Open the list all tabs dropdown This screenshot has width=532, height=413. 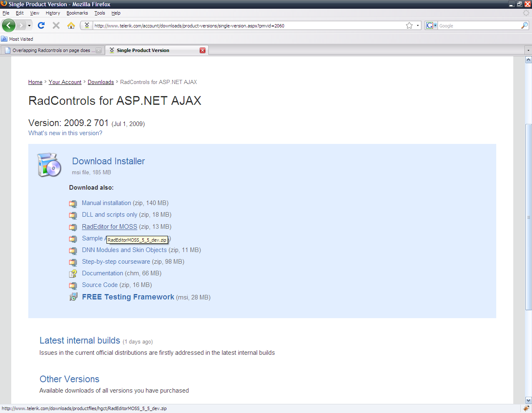(x=528, y=50)
